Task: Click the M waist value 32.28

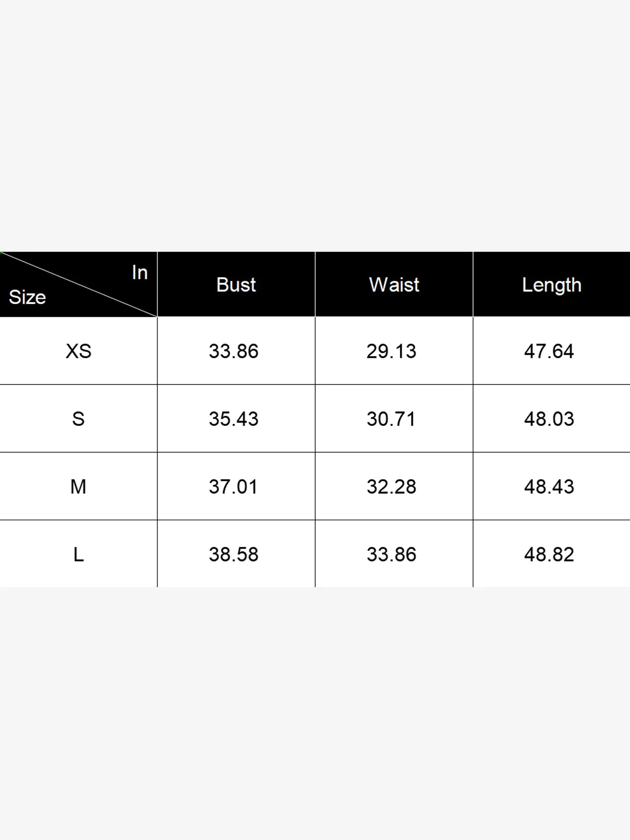Action: click(391, 487)
